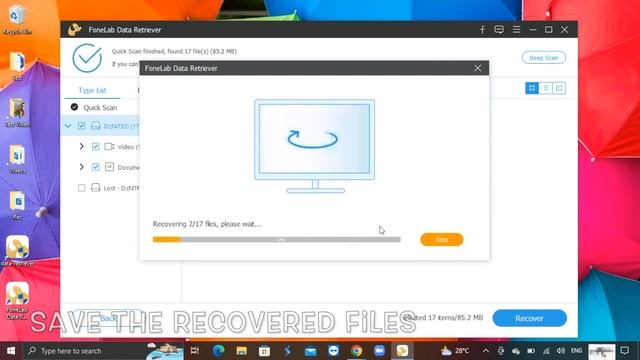Open the hamburger menu in title bar
The image size is (640, 360).
(x=516, y=30)
